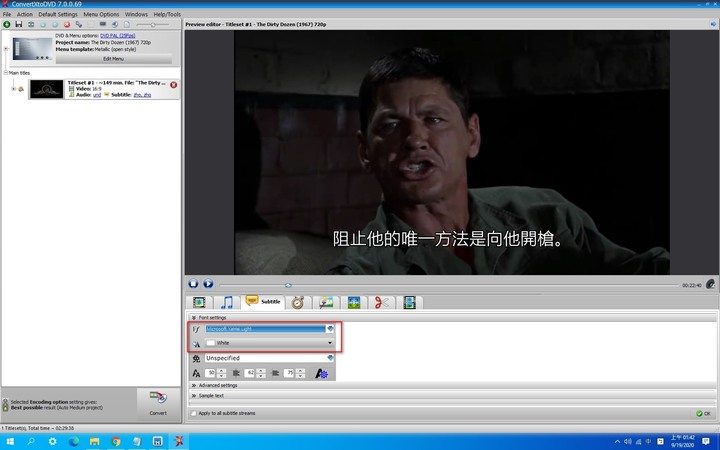The height and width of the screenshot is (450, 720).
Task: Click the white color swatch in the color field
Action: (x=210, y=343)
